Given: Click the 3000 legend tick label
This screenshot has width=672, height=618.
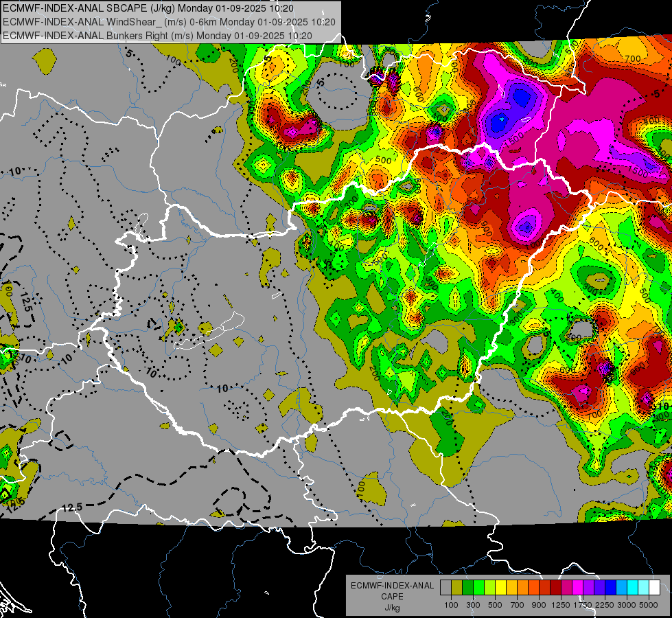Looking at the screenshot, I should pos(627,605).
